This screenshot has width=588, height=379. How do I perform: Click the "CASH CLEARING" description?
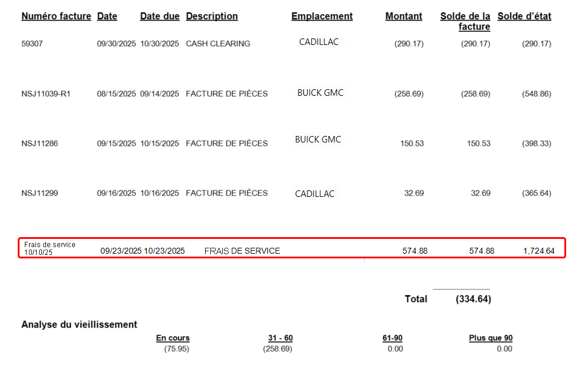(x=218, y=44)
